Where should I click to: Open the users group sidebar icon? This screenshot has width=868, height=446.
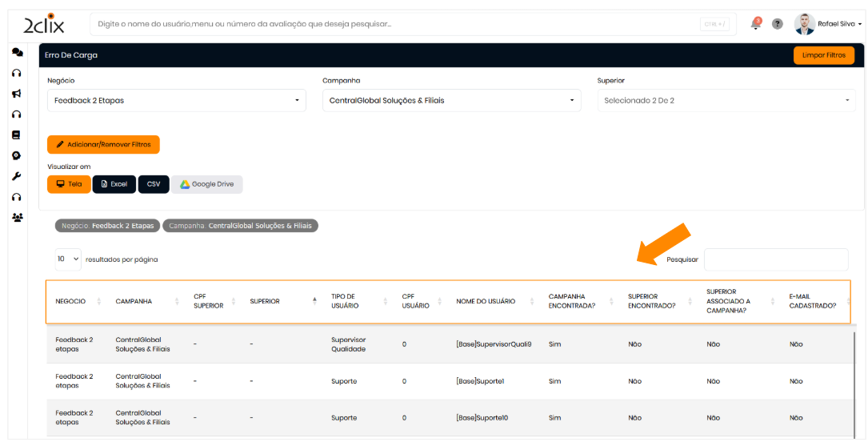click(17, 217)
